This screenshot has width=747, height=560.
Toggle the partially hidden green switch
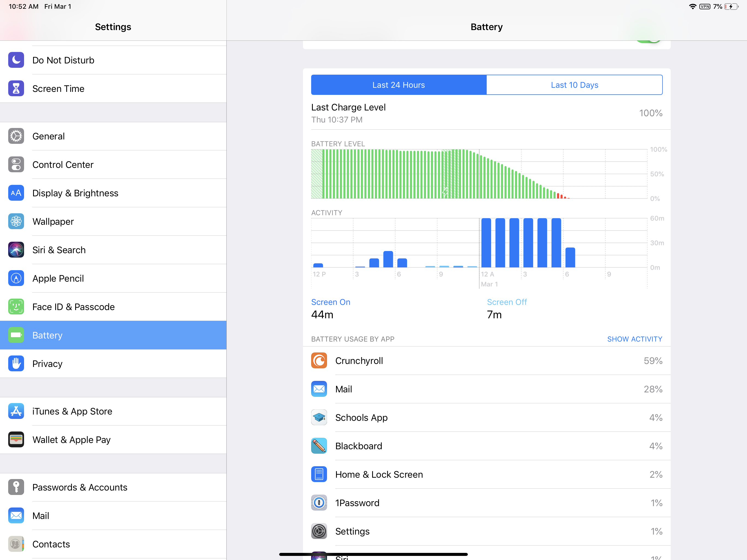point(648,42)
